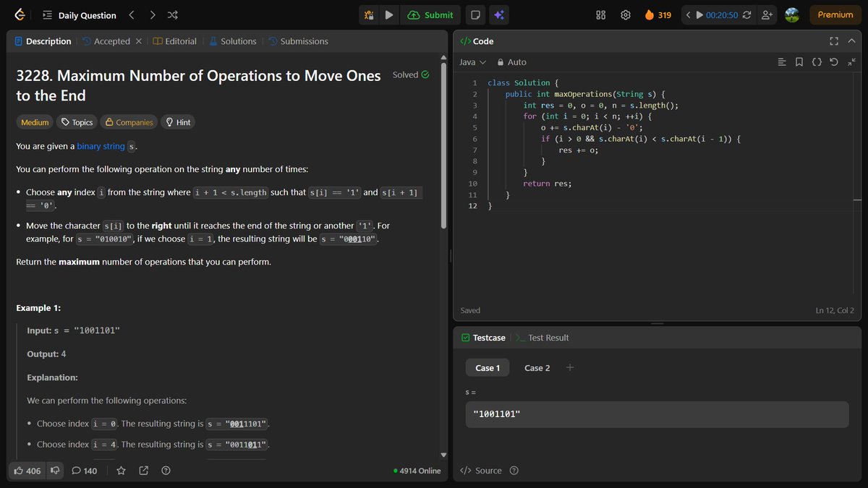868x488 pixels.
Task: Switch to the Solutions tab
Action: (x=233, y=41)
